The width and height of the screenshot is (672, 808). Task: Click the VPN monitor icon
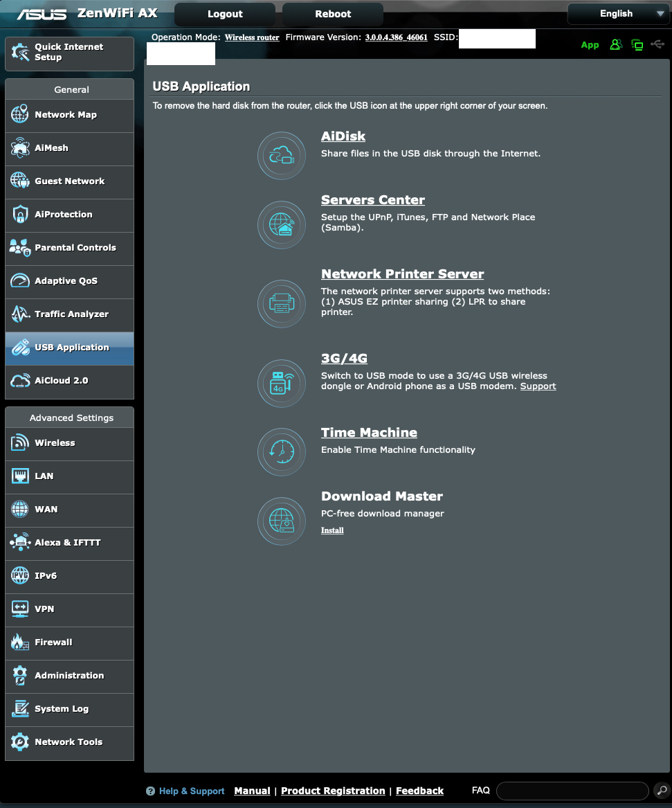(20, 609)
